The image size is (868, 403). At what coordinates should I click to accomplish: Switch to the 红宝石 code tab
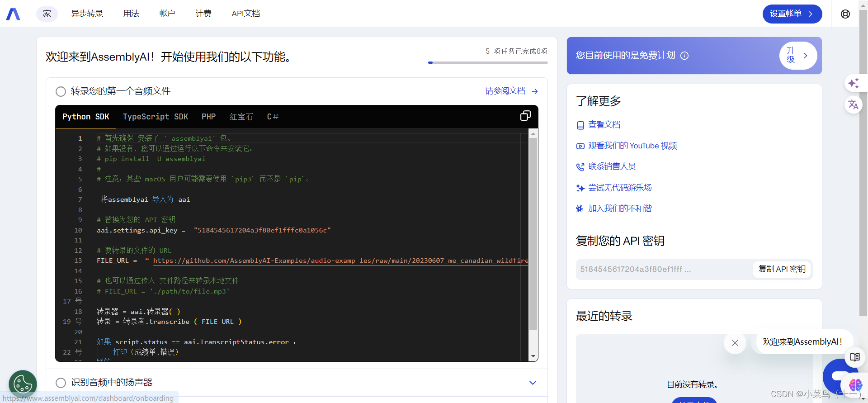241,117
